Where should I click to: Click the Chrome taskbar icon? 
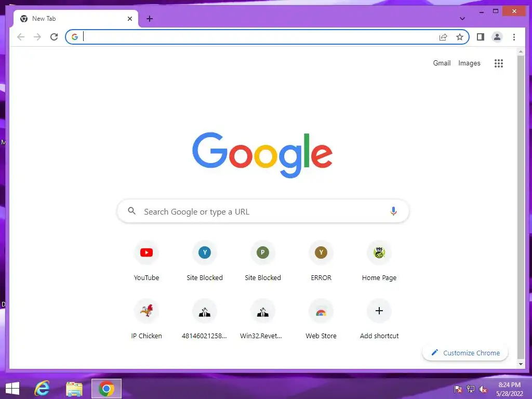[106, 389]
